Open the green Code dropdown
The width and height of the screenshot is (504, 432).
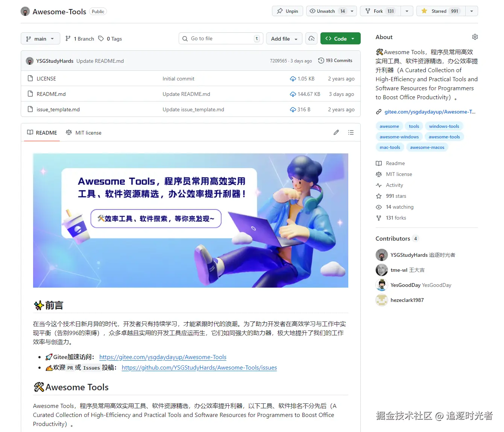point(340,38)
